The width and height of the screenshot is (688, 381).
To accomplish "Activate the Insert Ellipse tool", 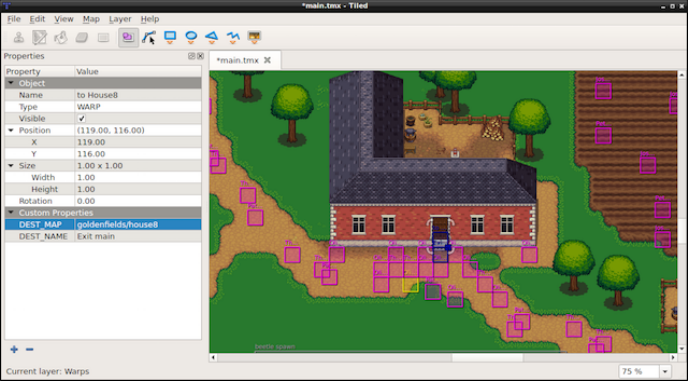I will [191, 37].
